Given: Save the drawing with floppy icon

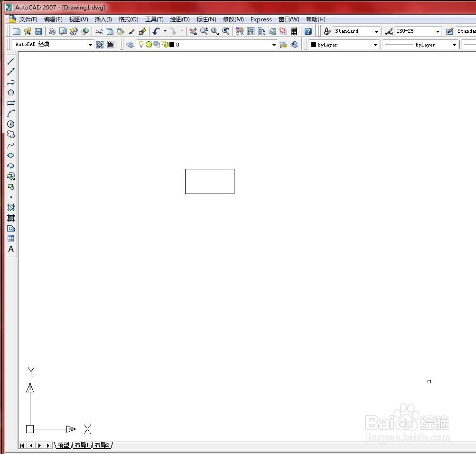Looking at the screenshot, I should click(38, 31).
